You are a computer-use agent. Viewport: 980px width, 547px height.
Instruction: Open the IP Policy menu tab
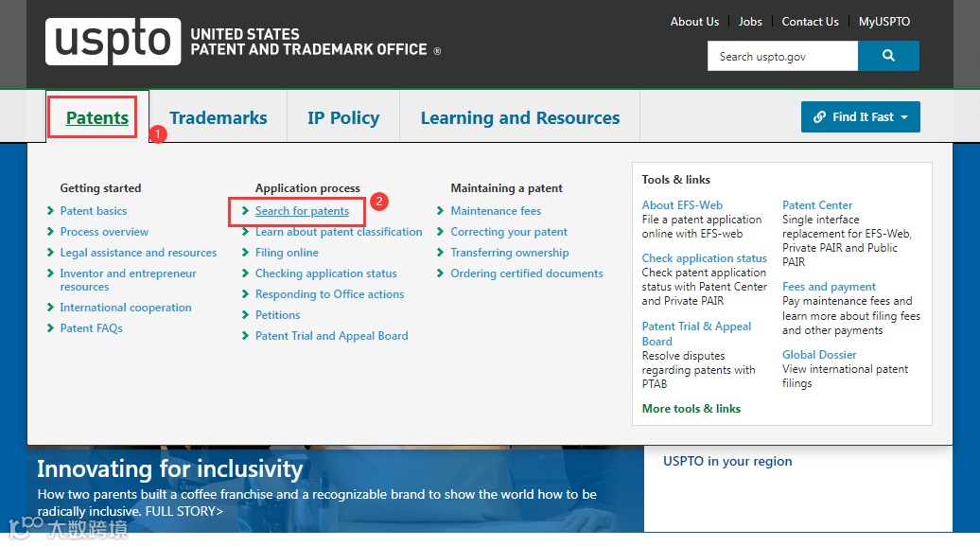[x=343, y=117]
